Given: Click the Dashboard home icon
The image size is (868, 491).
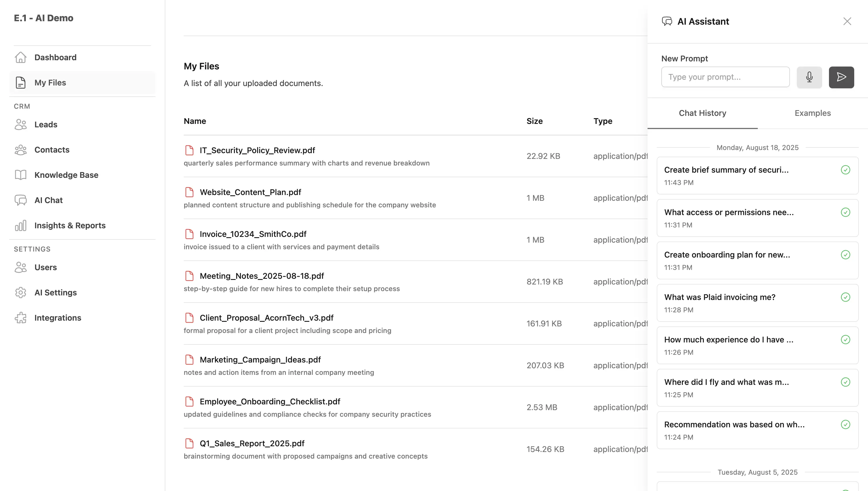Looking at the screenshot, I should pos(21,57).
